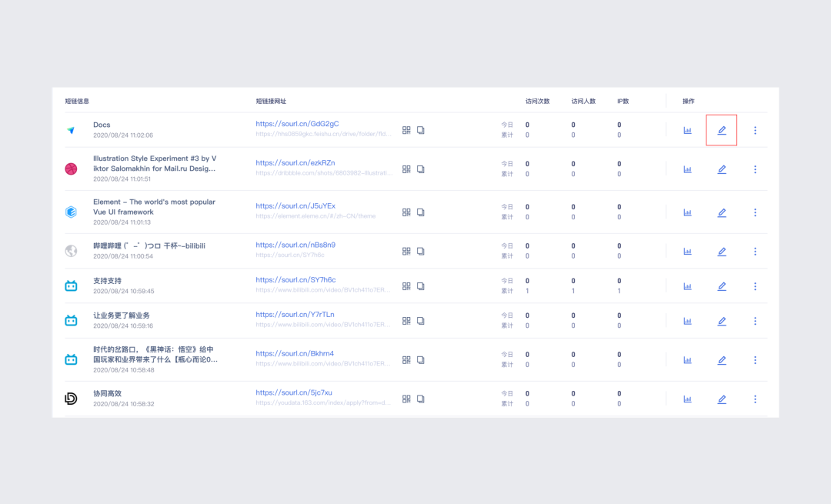The image size is (831, 504).
Task: Open chart statistics for 哔哩哔哩 row
Action: [x=687, y=251]
